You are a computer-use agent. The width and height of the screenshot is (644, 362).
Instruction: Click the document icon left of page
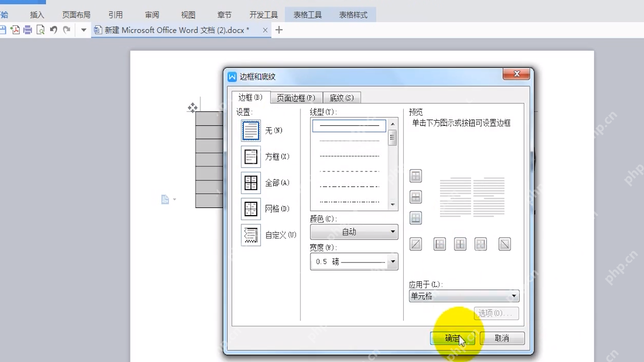pyautogui.click(x=165, y=199)
